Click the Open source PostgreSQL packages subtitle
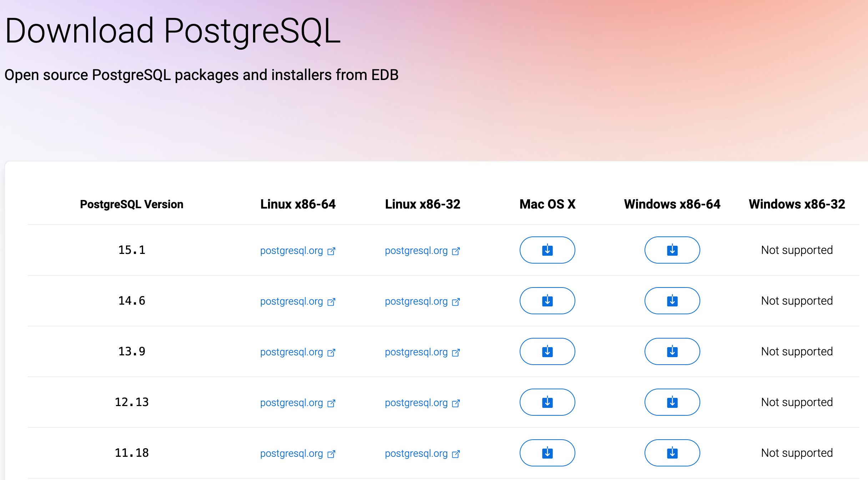 tap(201, 75)
